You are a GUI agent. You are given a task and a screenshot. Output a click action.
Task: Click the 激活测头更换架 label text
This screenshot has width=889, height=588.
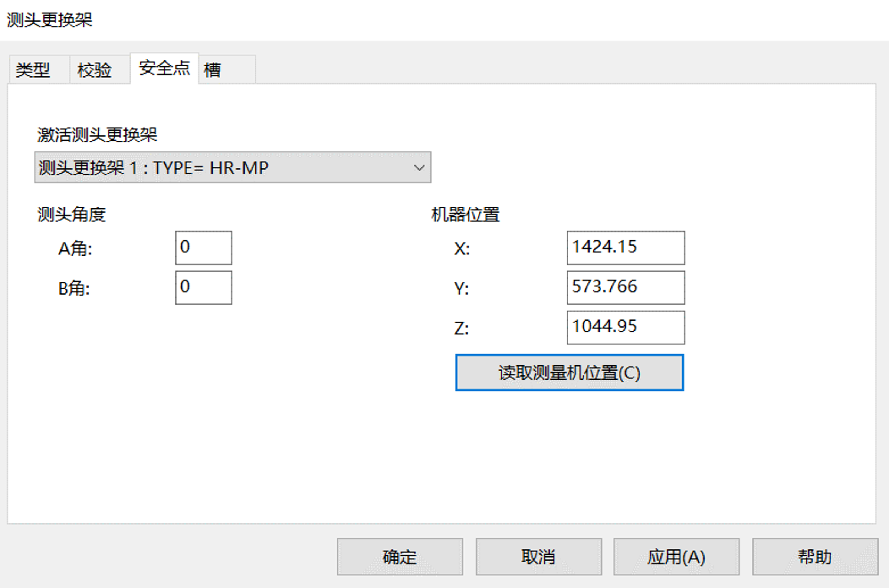tap(97, 135)
